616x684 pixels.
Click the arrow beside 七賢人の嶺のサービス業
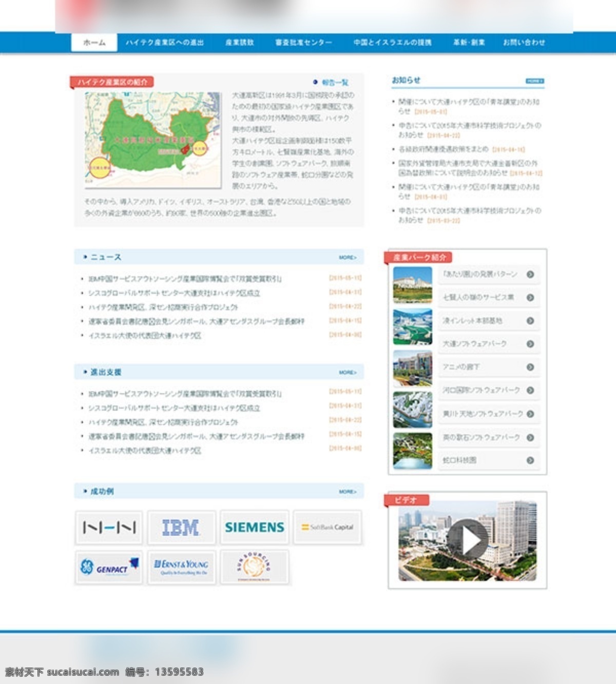[530, 297]
